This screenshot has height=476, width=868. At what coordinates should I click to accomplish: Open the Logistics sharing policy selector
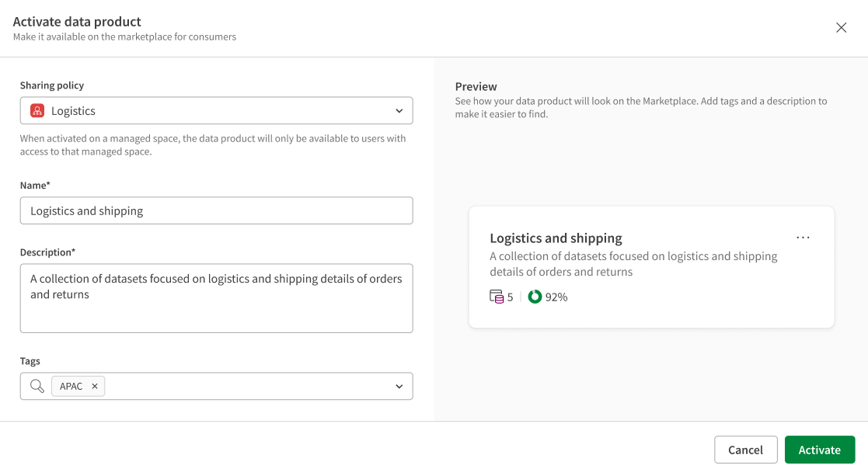coord(217,110)
